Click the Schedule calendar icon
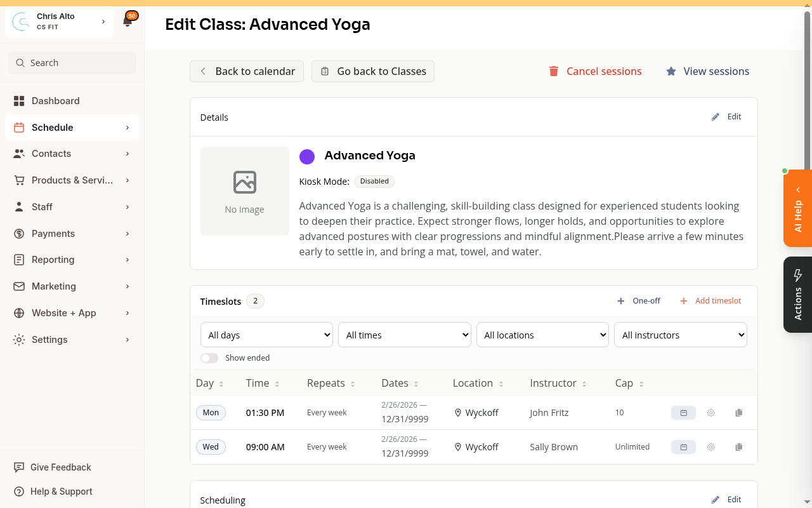Image resolution: width=812 pixels, height=508 pixels. [19, 128]
